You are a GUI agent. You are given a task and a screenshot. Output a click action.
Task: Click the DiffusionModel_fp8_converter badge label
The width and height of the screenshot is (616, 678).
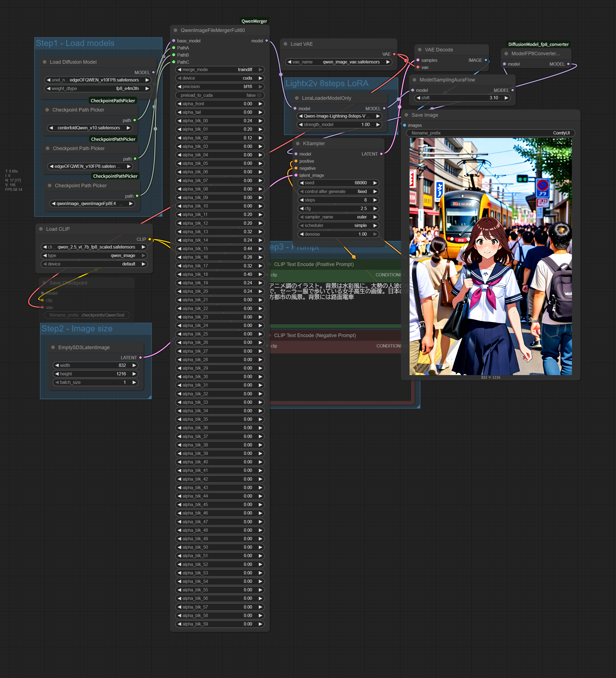(x=538, y=44)
